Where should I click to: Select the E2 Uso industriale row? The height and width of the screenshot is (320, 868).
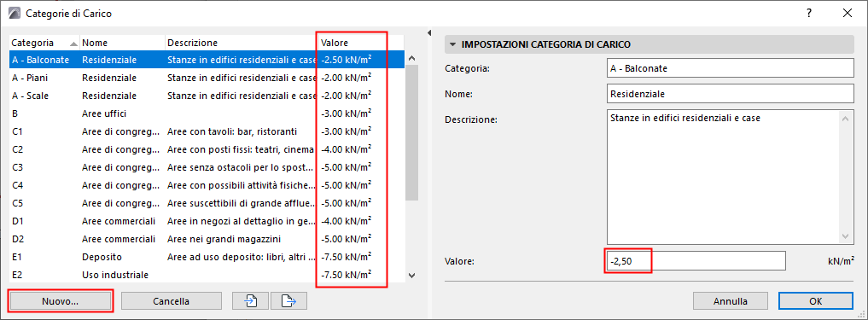tap(207, 275)
